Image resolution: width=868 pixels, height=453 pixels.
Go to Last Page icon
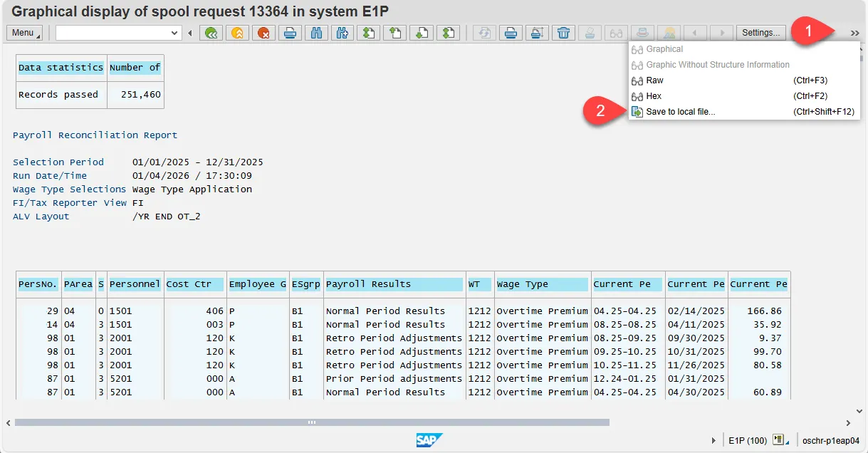click(447, 33)
